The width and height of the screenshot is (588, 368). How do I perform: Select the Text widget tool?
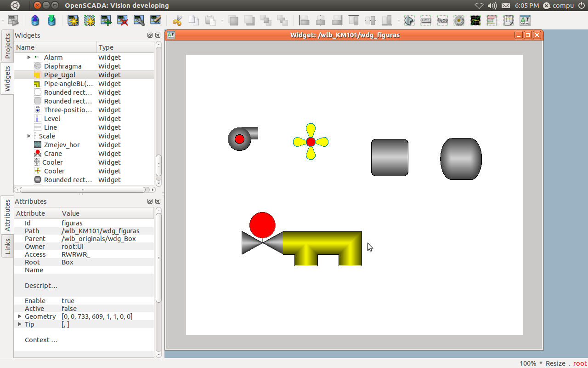click(442, 20)
